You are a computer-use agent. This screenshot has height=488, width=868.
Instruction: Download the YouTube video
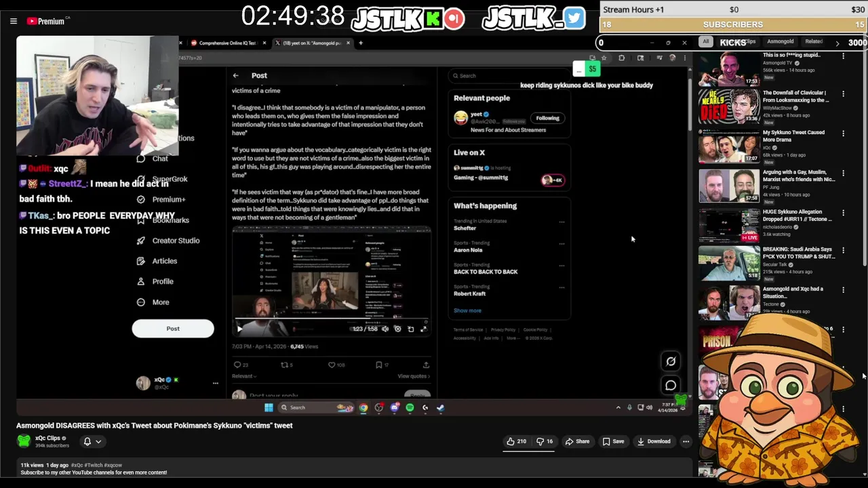pos(654,441)
